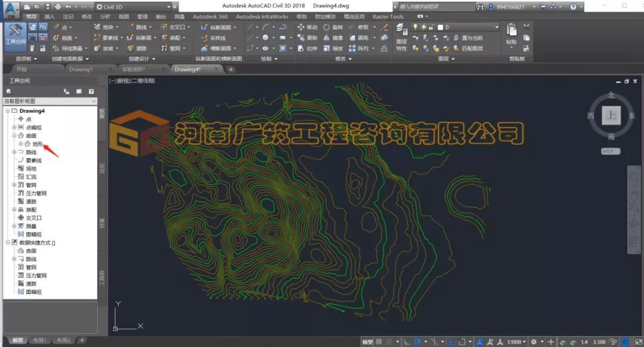Expand the 创建设计 panel dropdown
644x347 pixels.
click(142, 58)
